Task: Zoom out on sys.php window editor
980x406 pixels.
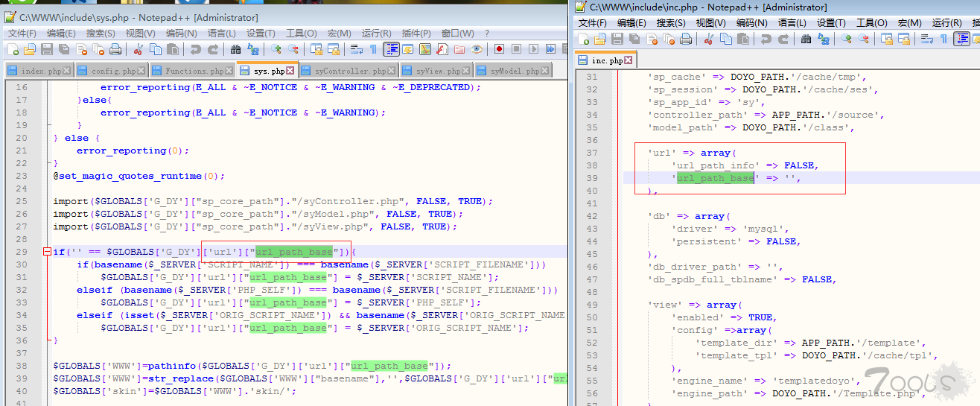Action: tap(293, 49)
